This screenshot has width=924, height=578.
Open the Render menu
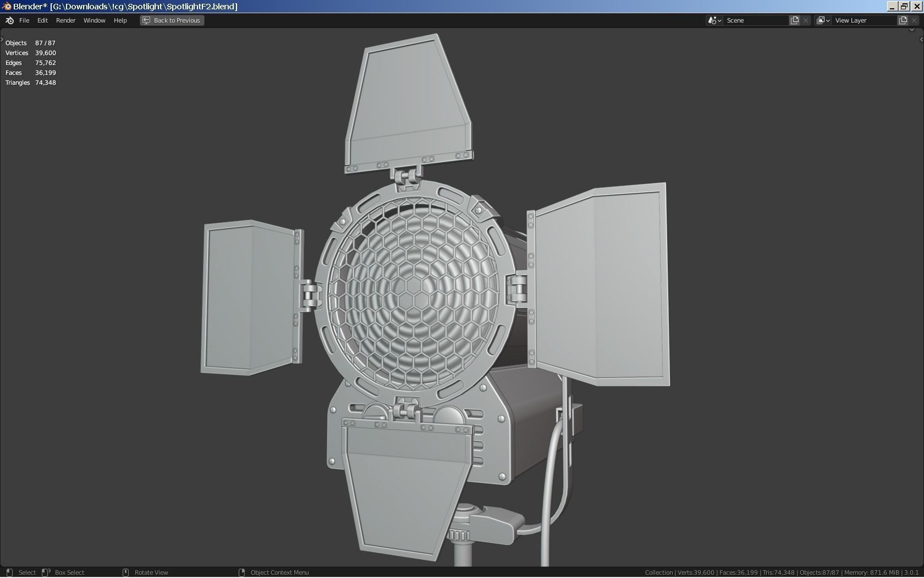65,20
